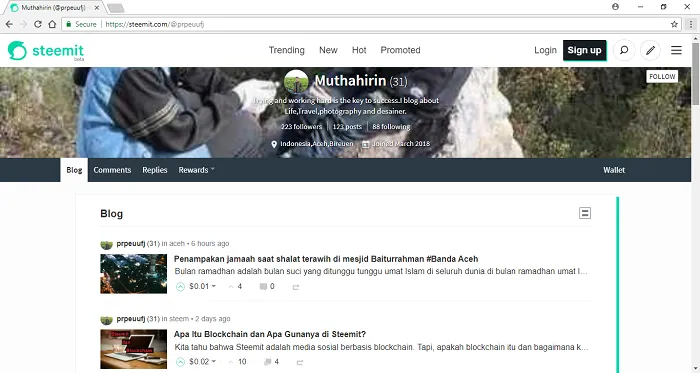Viewport: 700px width, 373px height.
Task: Click the Sign up button
Action: pos(584,50)
